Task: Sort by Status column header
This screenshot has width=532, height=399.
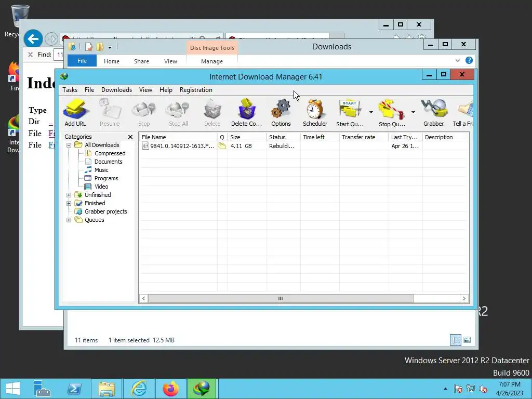Action: 283,137
